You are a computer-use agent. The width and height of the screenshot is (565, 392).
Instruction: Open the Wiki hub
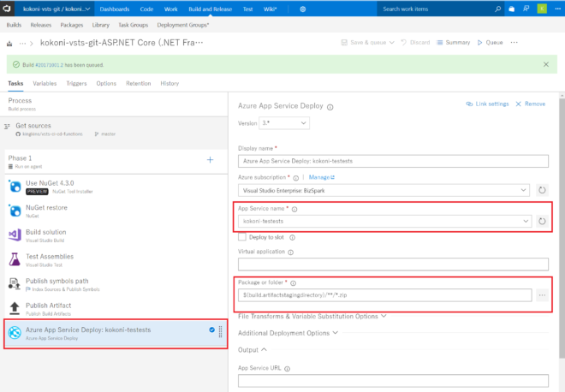pos(270,9)
